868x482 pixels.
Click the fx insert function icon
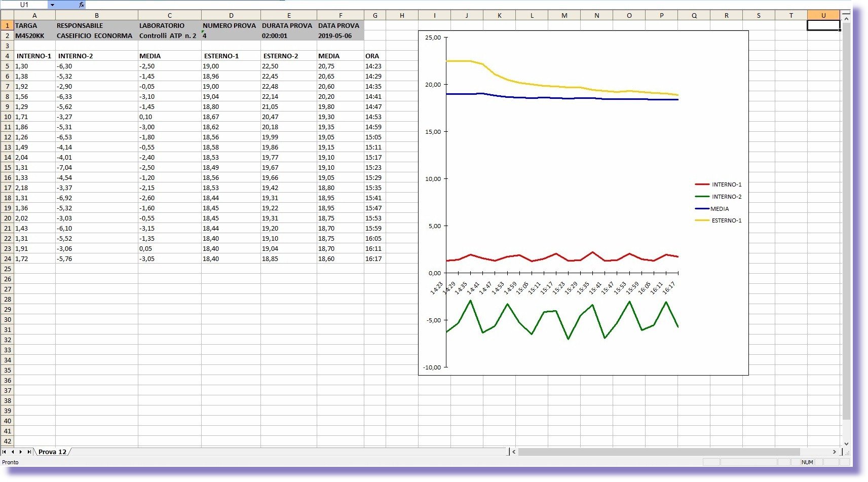coord(81,5)
